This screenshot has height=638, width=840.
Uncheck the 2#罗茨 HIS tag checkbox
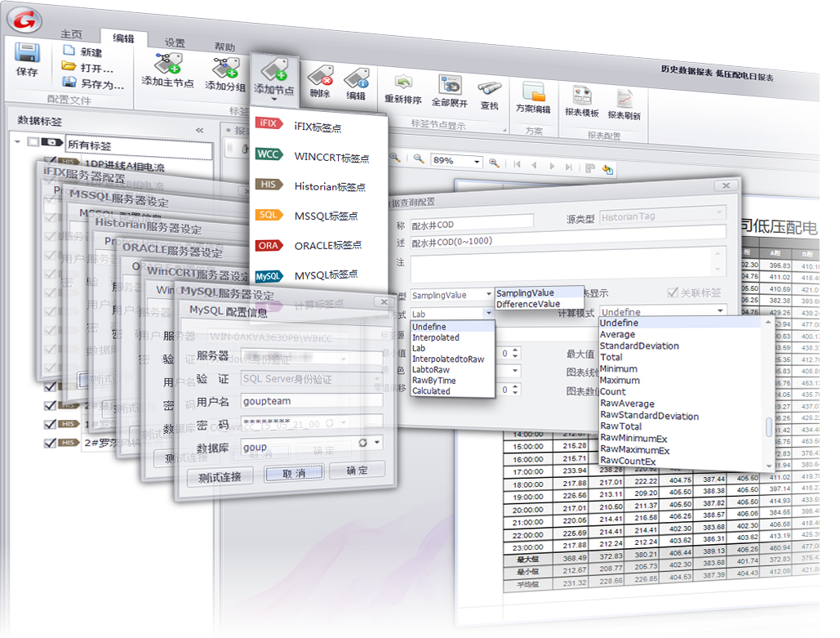click(51, 443)
